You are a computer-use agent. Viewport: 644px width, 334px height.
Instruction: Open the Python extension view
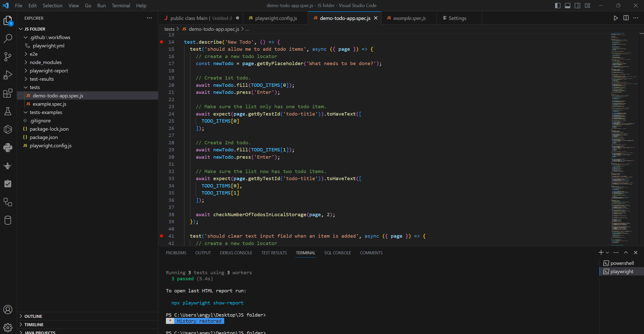click(8, 148)
